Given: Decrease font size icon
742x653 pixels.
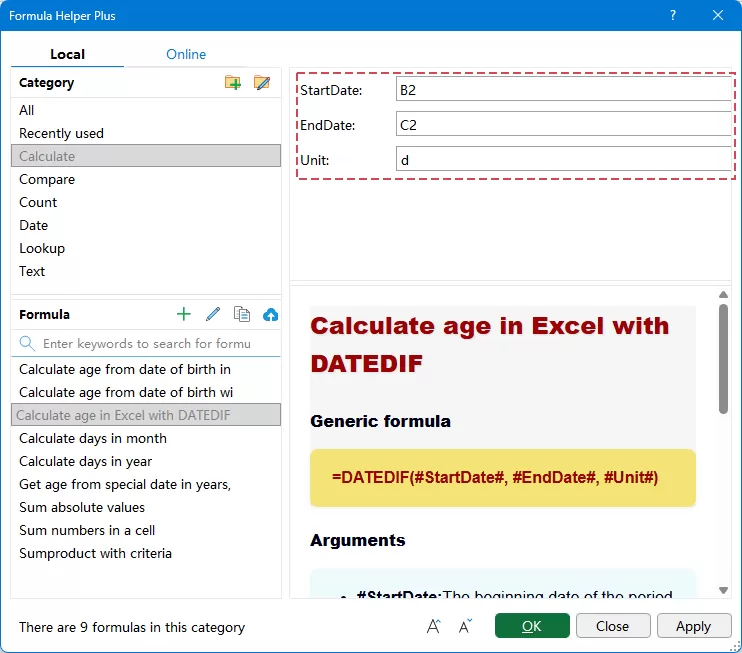Looking at the screenshot, I should (x=466, y=626).
